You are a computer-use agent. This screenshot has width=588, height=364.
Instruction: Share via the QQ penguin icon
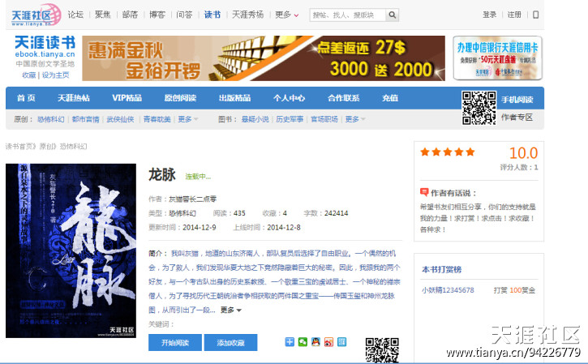[315, 342]
